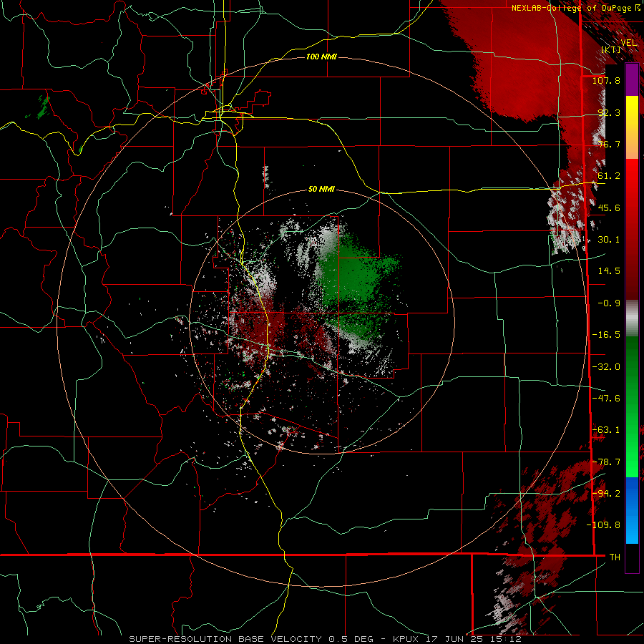Select the 45.6 scale value
The image size is (644, 644).
coord(609,208)
